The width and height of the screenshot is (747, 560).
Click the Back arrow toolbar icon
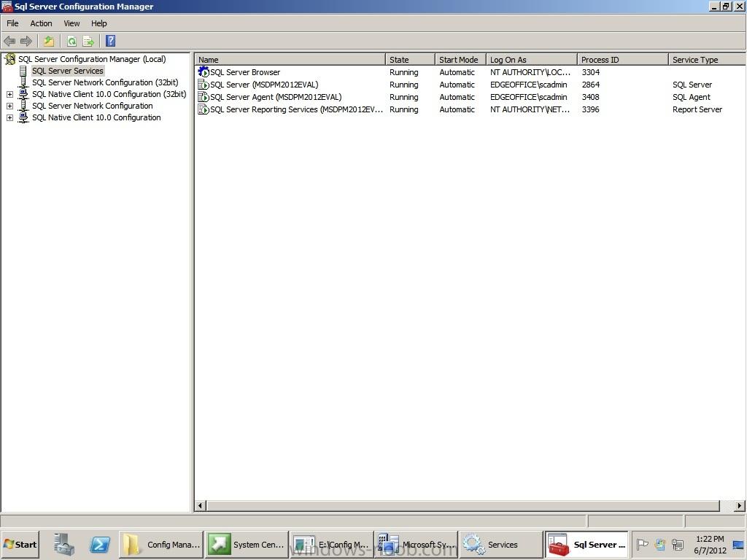(x=9, y=42)
